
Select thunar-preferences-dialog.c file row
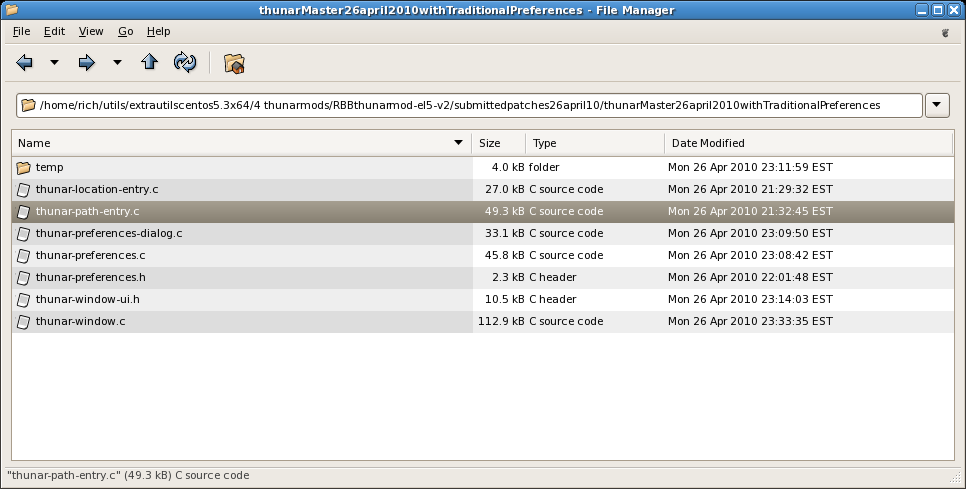pyautogui.click(x=108, y=233)
